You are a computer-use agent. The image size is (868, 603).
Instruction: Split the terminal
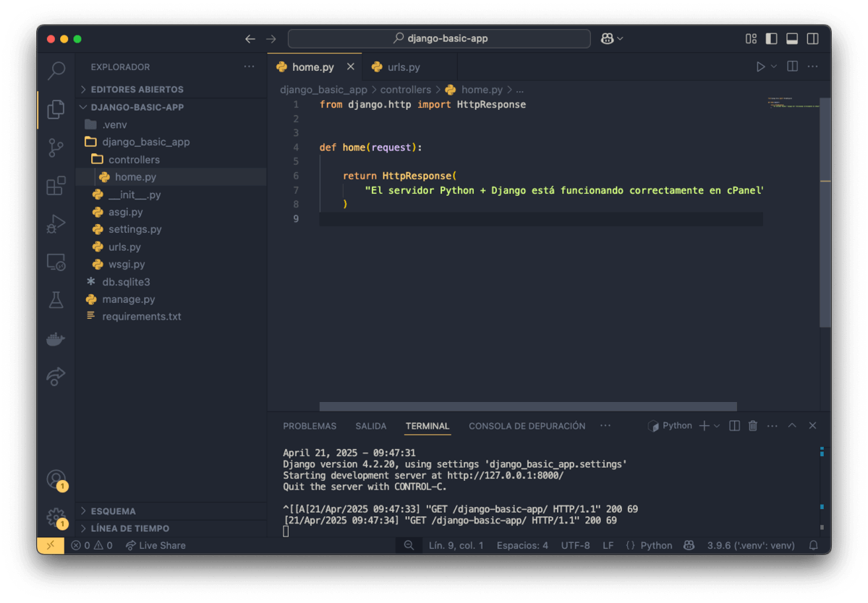734,426
